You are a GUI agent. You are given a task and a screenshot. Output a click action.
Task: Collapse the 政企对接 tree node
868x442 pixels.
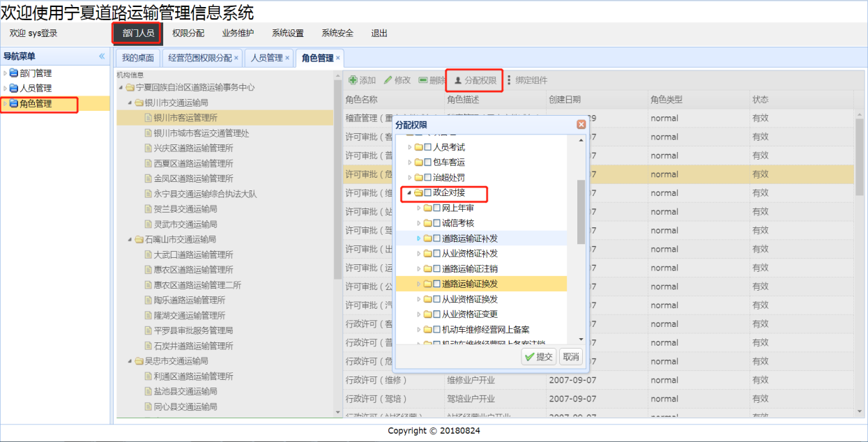point(409,193)
